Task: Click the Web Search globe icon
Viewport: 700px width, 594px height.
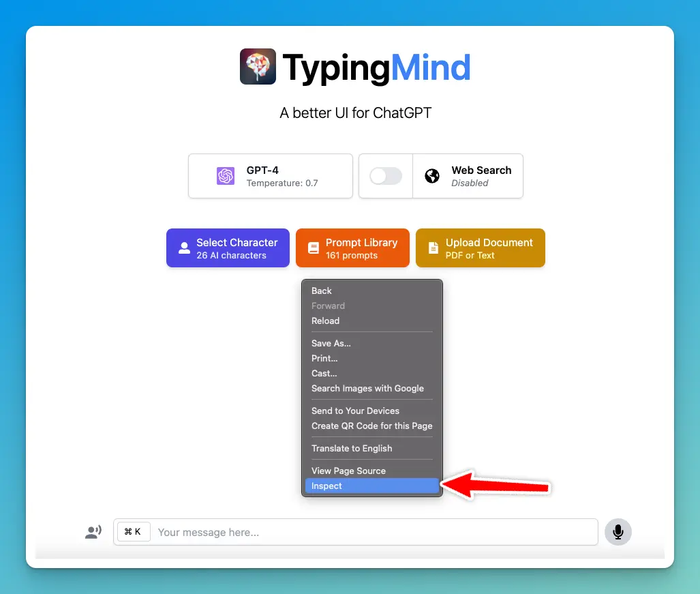Action: (431, 176)
